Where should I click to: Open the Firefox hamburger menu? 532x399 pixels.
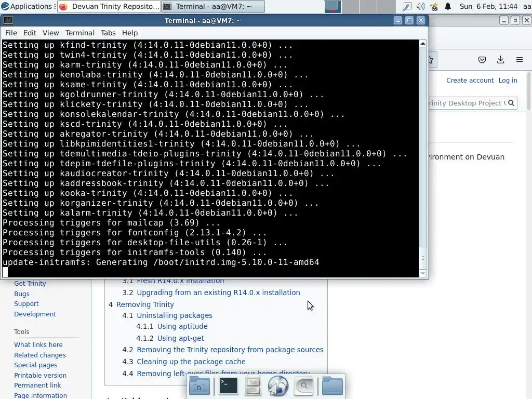[520, 60]
